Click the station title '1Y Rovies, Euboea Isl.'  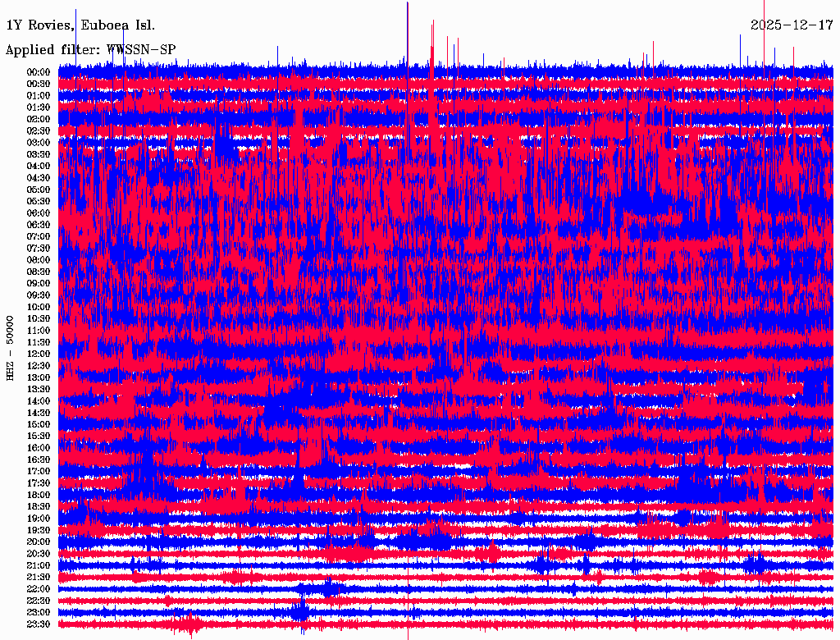point(80,25)
